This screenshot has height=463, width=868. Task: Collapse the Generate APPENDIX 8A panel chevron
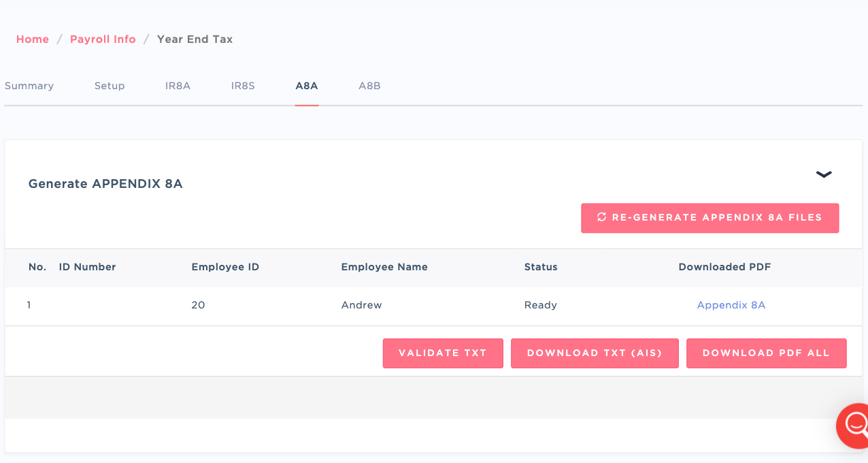click(824, 174)
